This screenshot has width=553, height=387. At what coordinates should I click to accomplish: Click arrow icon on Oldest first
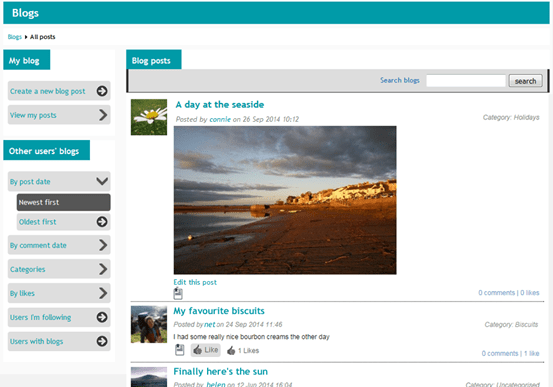pyautogui.click(x=102, y=222)
